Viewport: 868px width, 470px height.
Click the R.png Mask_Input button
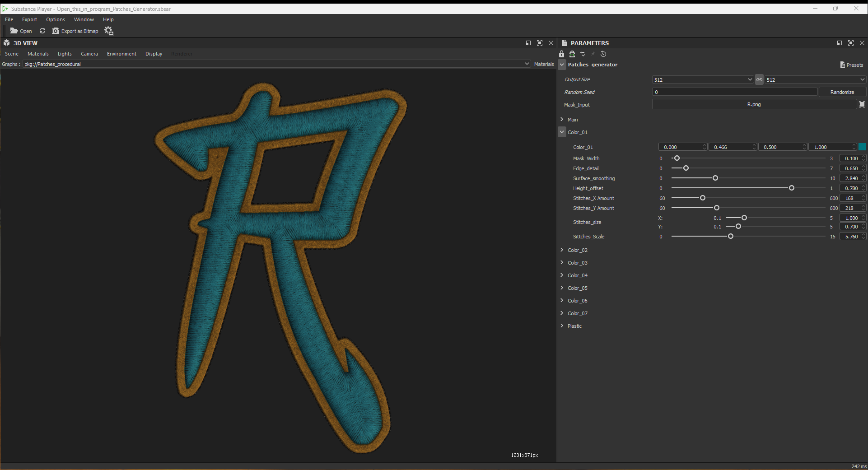(x=754, y=104)
